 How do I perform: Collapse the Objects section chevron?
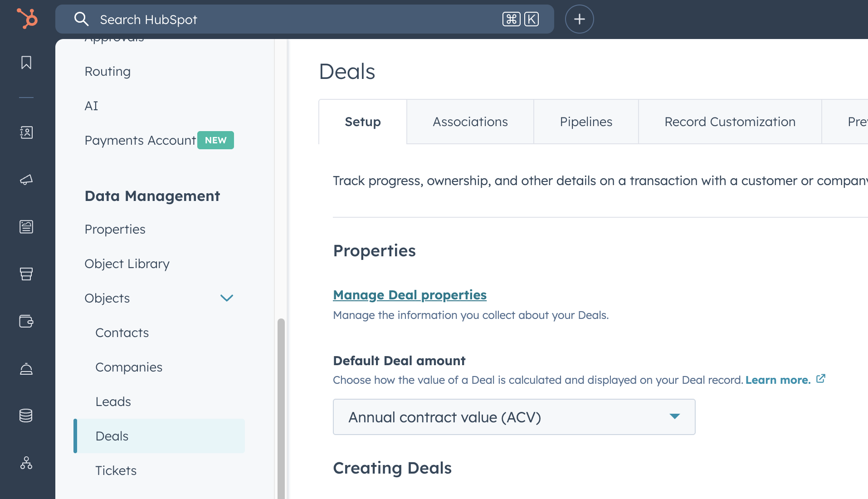pos(226,298)
